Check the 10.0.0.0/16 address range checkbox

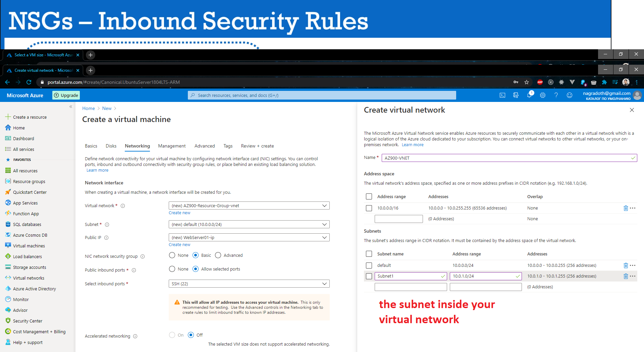[x=369, y=208]
